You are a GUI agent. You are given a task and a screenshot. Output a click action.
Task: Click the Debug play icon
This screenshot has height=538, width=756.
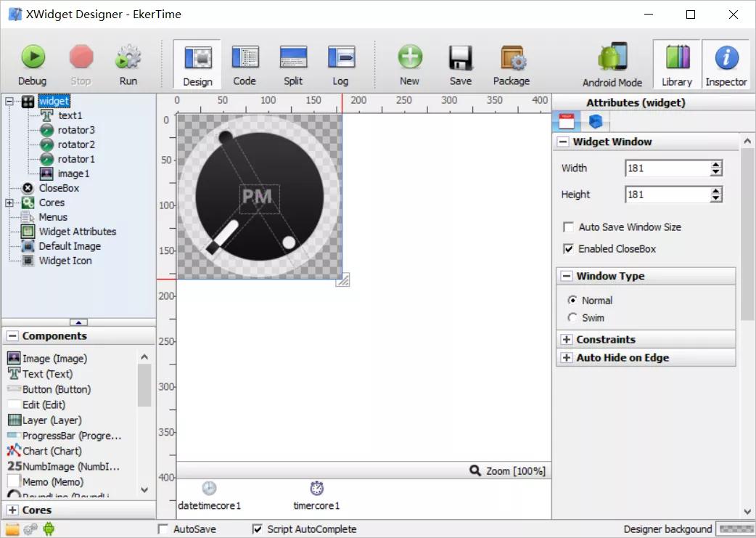tap(32, 58)
